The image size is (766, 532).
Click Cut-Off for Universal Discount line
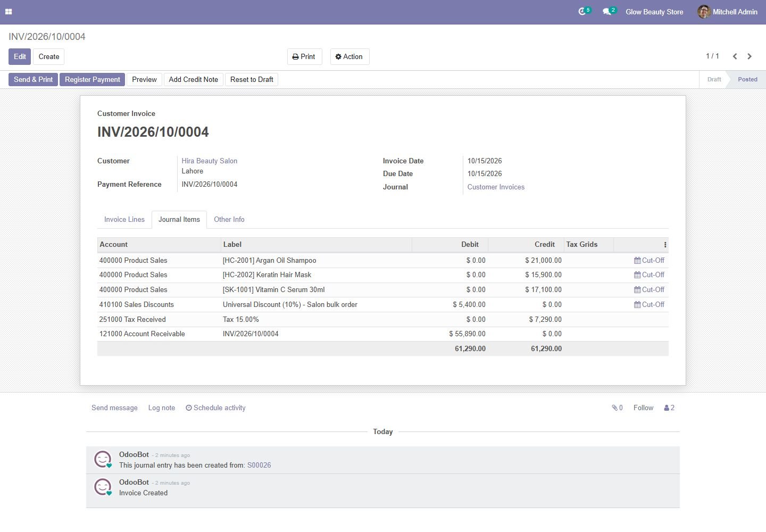(x=649, y=305)
